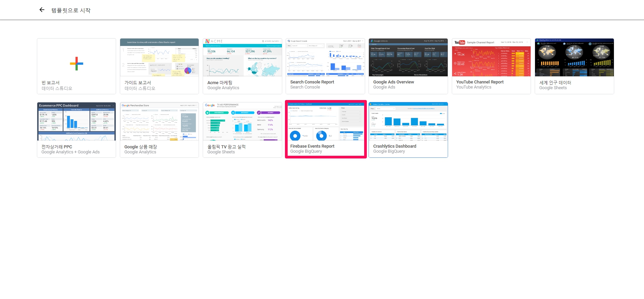Open the 세계 인구 데이터 map thumbnail
Viewport: 644px width, 299px height.
tap(574, 57)
